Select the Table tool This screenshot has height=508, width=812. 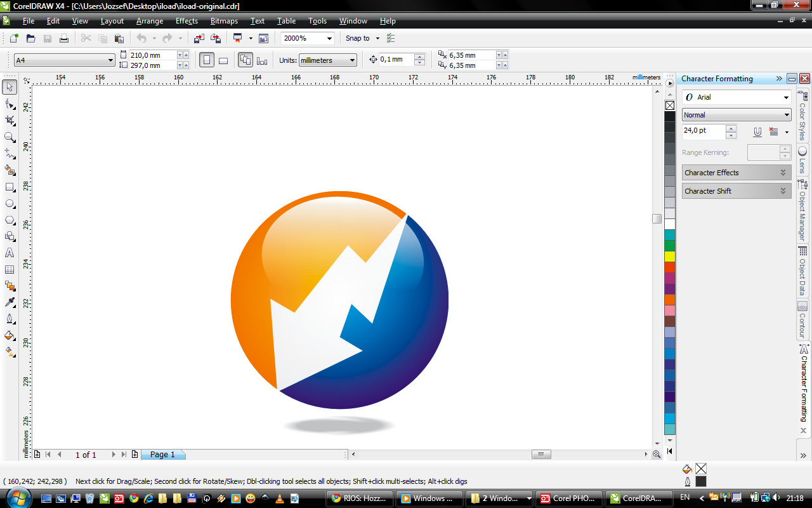point(10,269)
